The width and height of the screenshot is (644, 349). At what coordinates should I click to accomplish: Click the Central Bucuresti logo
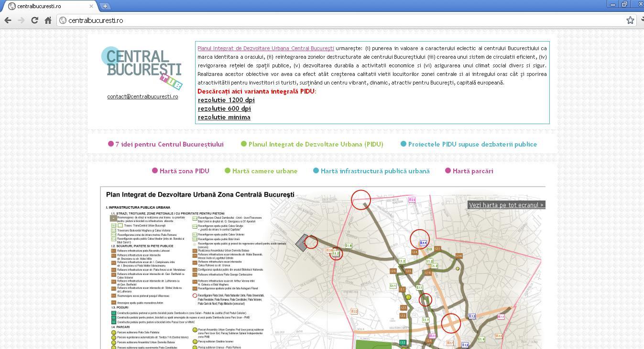pyautogui.click(x=142, y=68)
